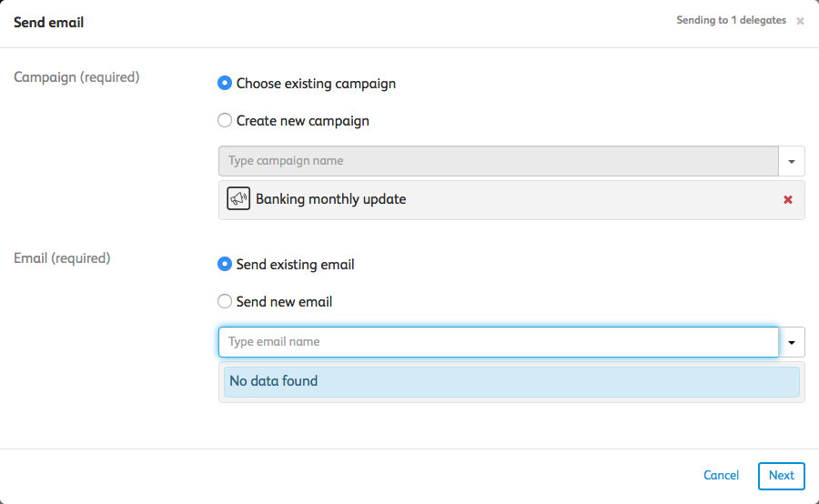
Task: Select the Choose existing campaign radio button
Action: pos(225,83)
